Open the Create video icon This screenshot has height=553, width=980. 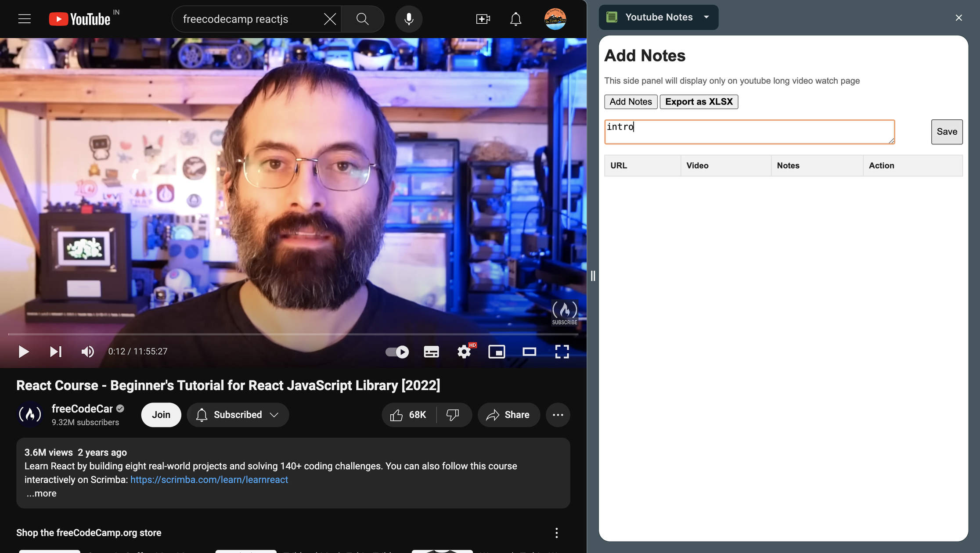[x=483, y=19]
